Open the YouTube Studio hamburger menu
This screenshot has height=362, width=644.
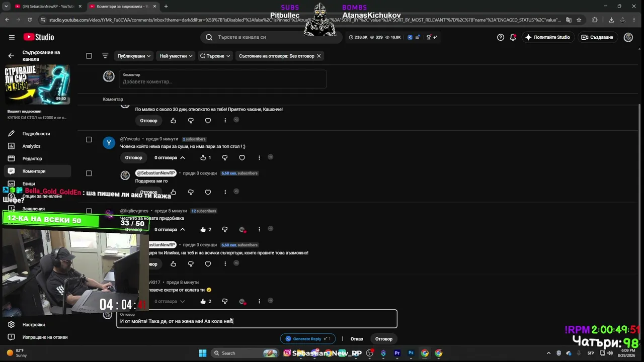coord(12,37)
